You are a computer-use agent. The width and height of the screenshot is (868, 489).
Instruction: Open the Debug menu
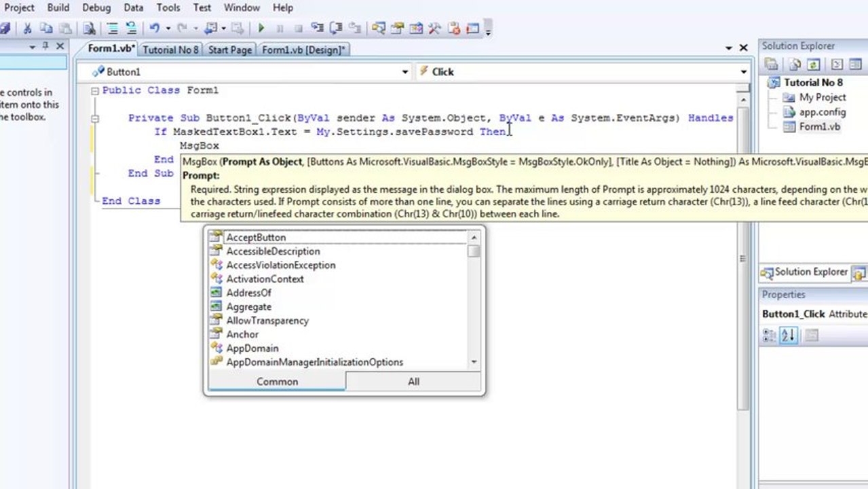coord(96,7)
